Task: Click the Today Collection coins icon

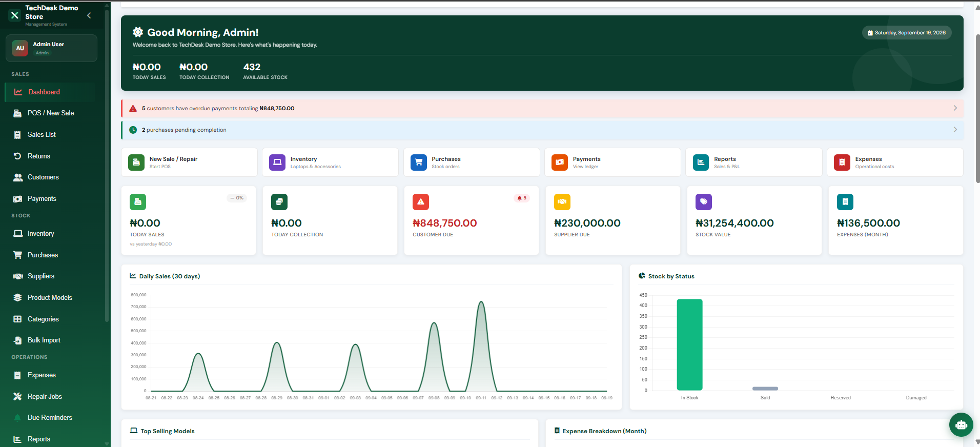Action: pos(279,202)
